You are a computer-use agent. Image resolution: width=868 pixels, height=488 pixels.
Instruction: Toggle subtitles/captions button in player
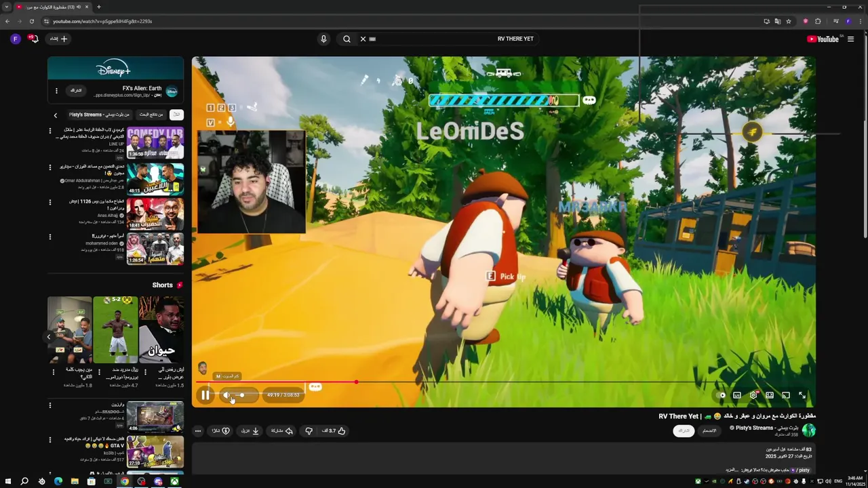(737, 395)
